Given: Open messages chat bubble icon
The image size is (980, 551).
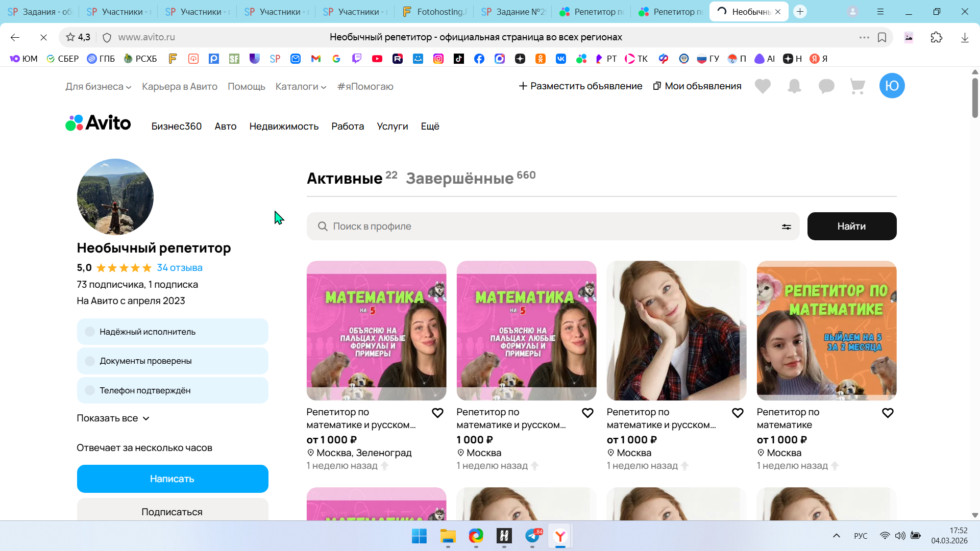Looking at the screenshot, I should click(826, 86).
